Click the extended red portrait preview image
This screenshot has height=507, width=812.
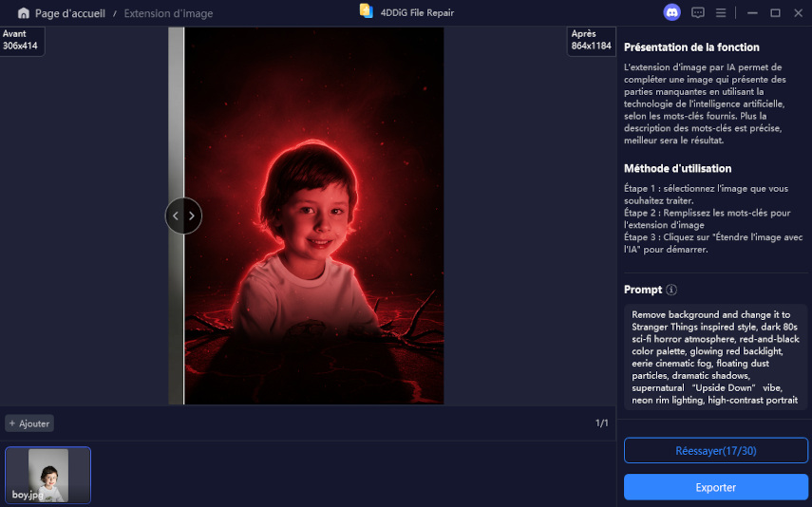(313, 216)
